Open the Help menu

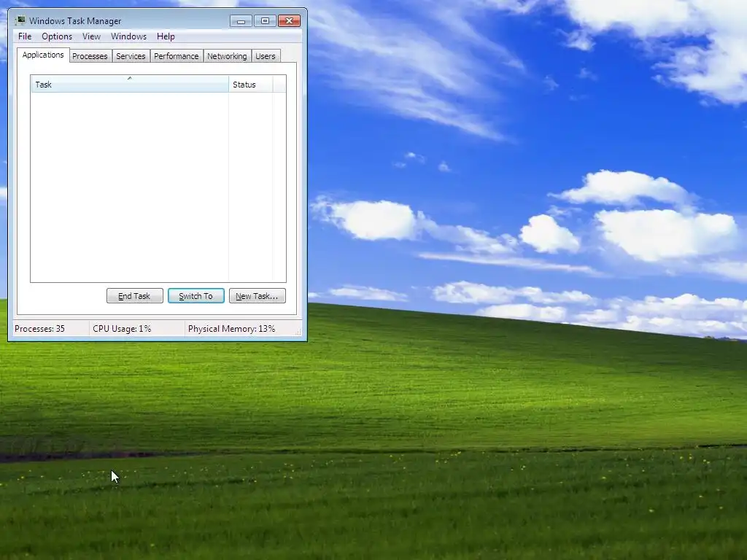(166, 36)
